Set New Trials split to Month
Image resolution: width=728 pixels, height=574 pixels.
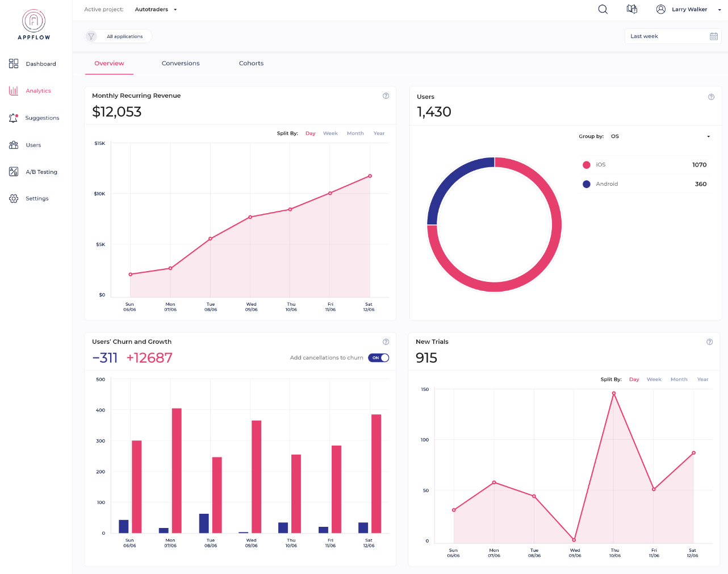(679, 379)
